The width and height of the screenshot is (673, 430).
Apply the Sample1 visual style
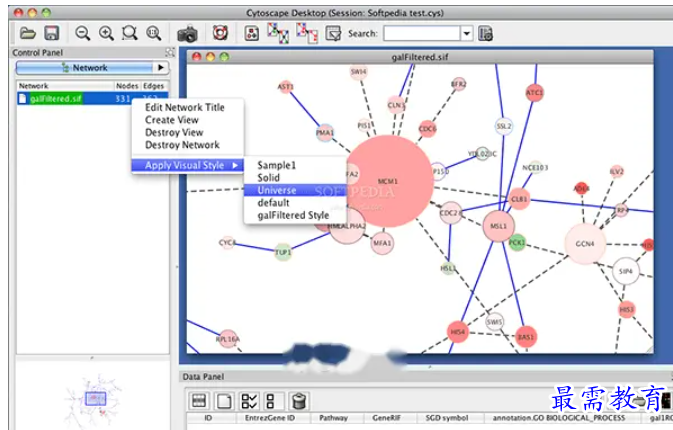click(277, 165)
